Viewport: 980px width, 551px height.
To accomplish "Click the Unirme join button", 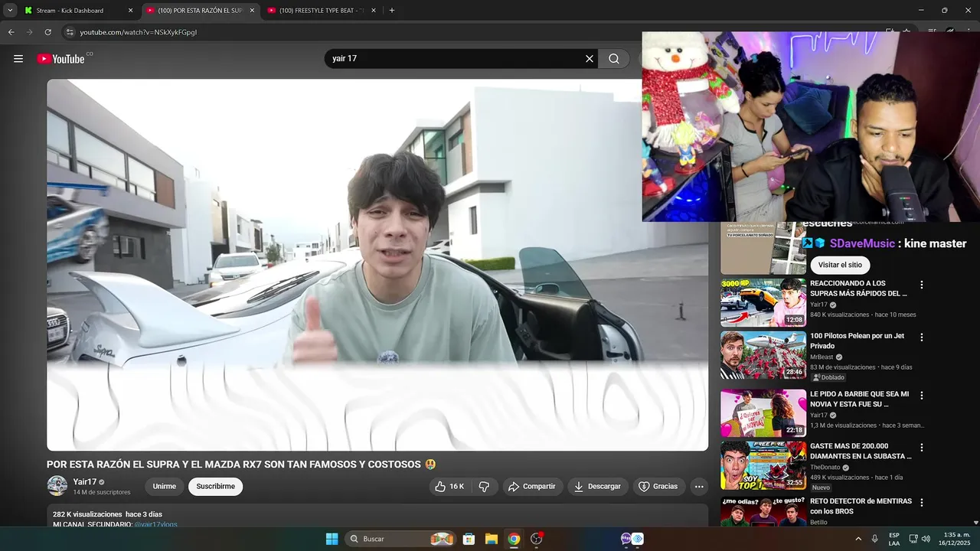I will pos(164,487).
